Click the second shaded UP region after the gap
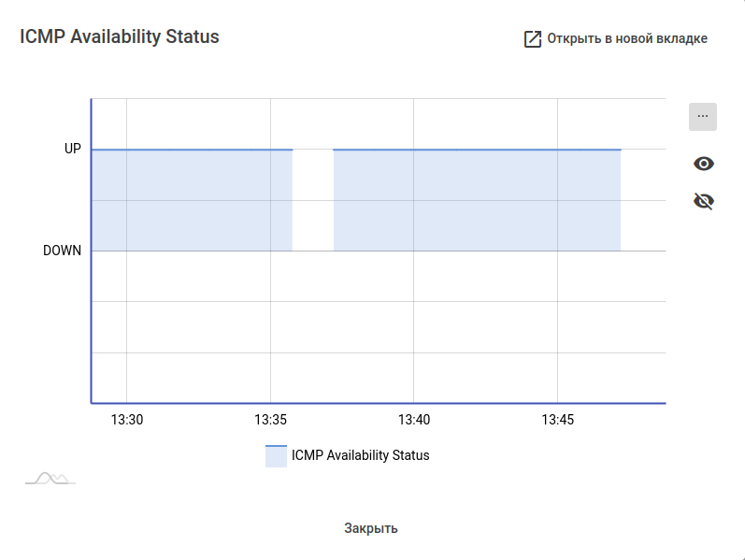The height and width of the screenshot is (560, 745). [x=477, y=200]
